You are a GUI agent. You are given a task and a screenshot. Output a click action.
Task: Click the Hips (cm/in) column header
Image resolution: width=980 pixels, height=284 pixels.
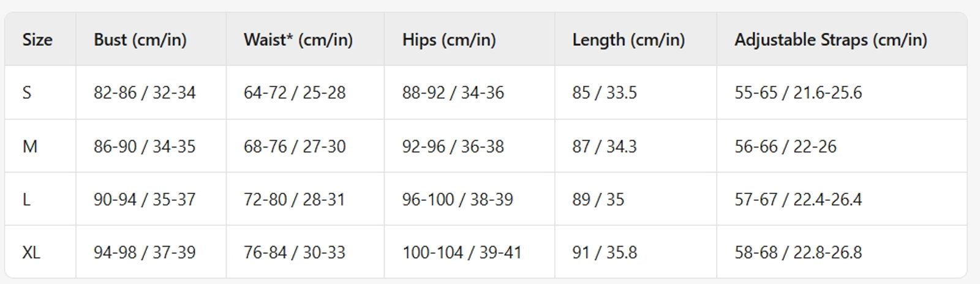[x=449, y=40]
